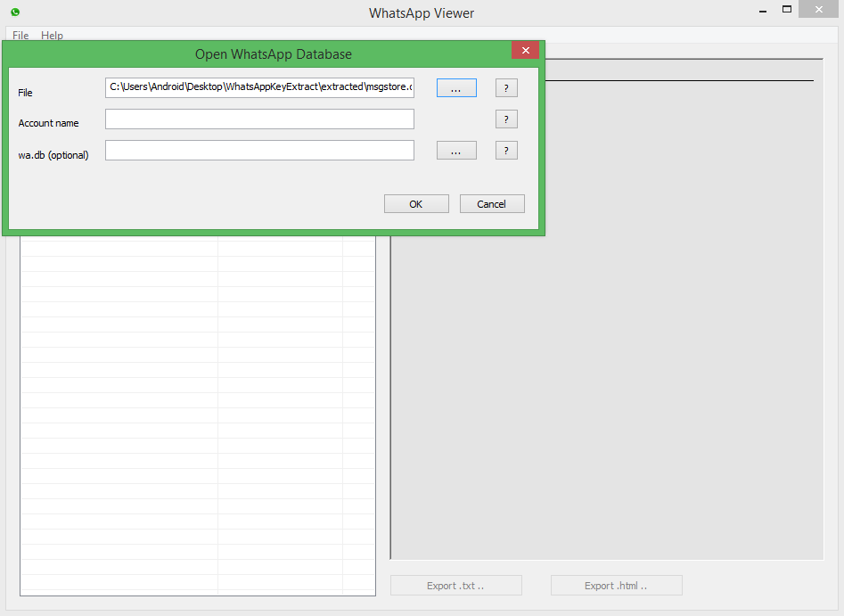The width and height of the screenshot is (844, 616).
Task: Click the File path input field
Action: coord(259,87)
